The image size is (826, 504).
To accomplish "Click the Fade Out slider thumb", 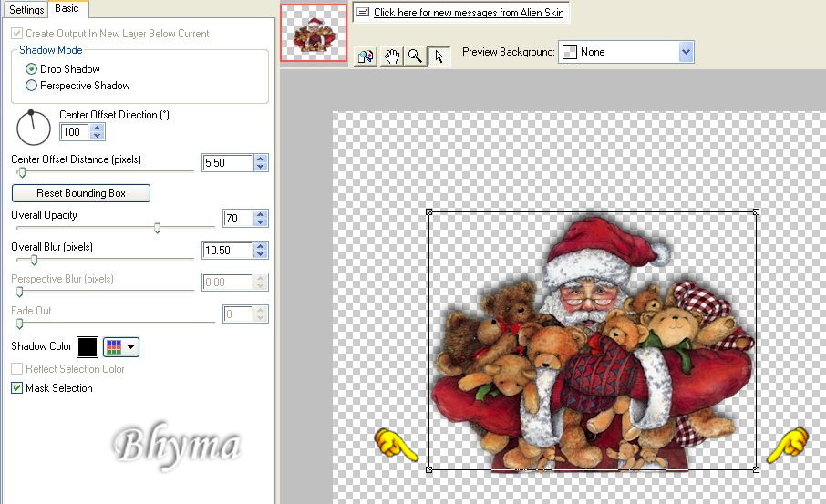I will point(20,324).
